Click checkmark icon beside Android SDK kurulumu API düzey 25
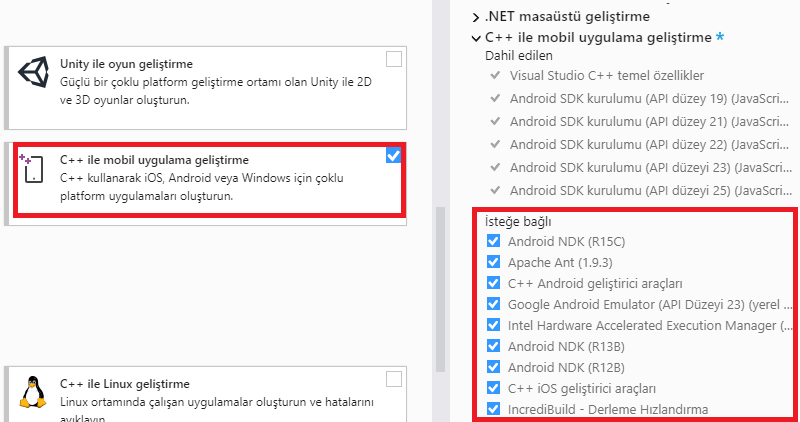This screenshot has height=422, width=800. 494,190
